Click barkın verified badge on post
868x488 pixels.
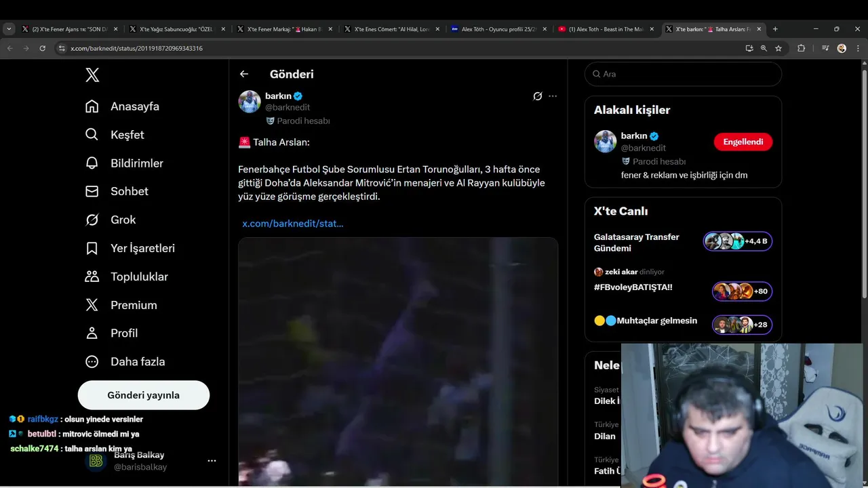tap(298, 96)
